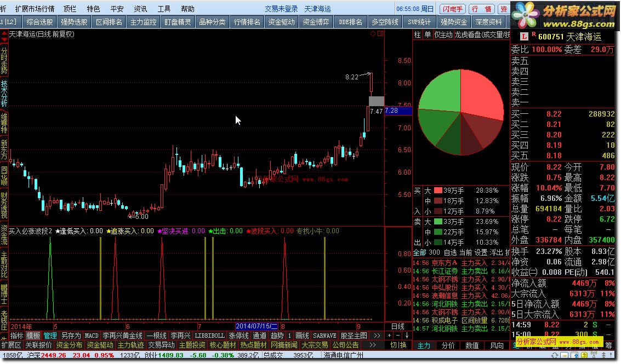Click the minus zoom-out chart button

(398, 336)
